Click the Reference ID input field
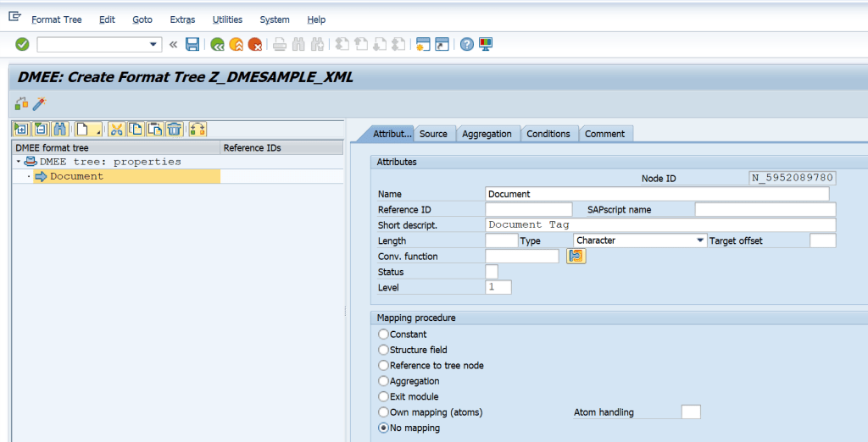This screenshot has width=868, height=442. point(529,210)
